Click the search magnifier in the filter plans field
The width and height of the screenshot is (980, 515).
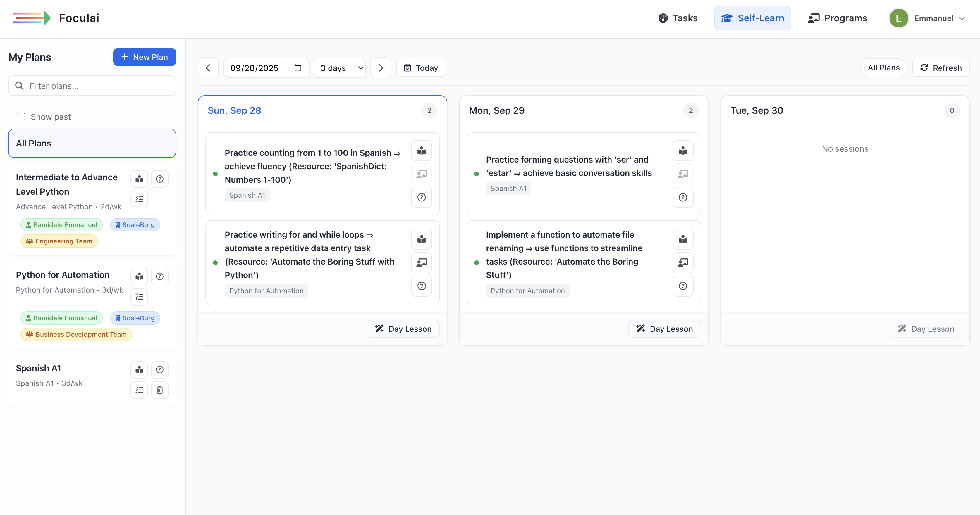[19, 86]
